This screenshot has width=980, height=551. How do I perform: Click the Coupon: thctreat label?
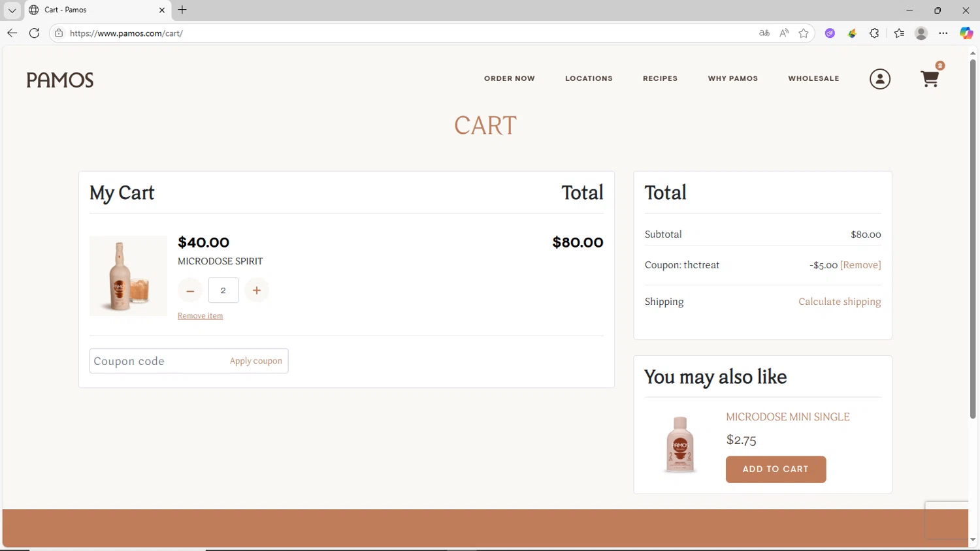point(681,265)
